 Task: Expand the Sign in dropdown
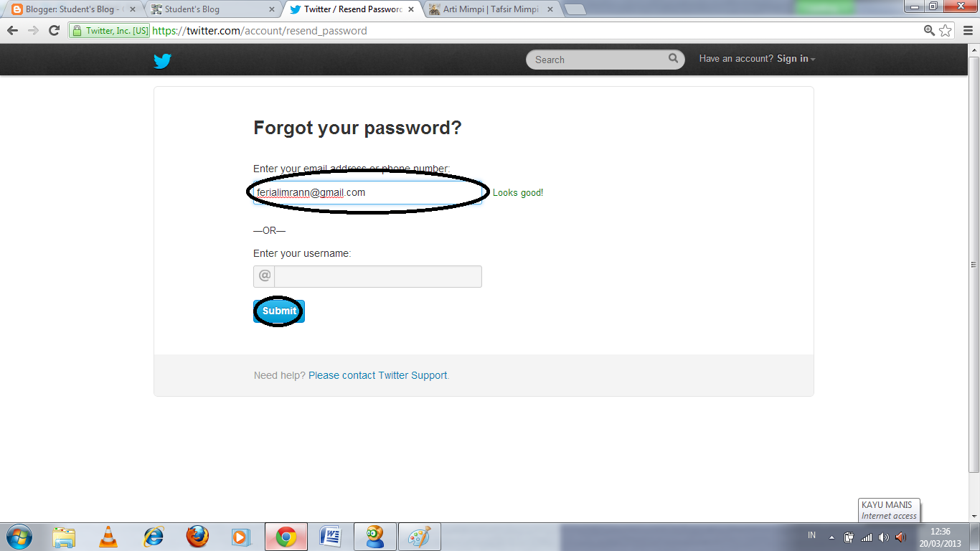click(x=796, y=59)
